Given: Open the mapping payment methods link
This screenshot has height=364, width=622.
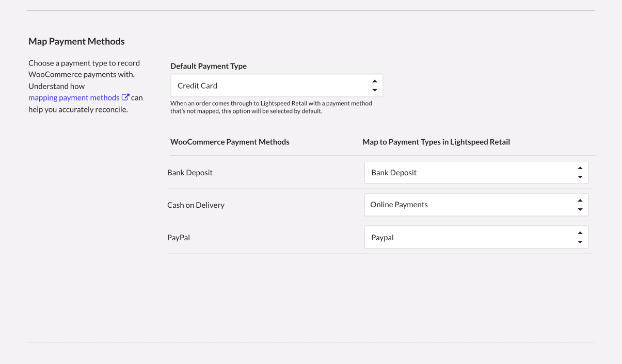Looking at the screenshot, I should click(x=74, y=97).
